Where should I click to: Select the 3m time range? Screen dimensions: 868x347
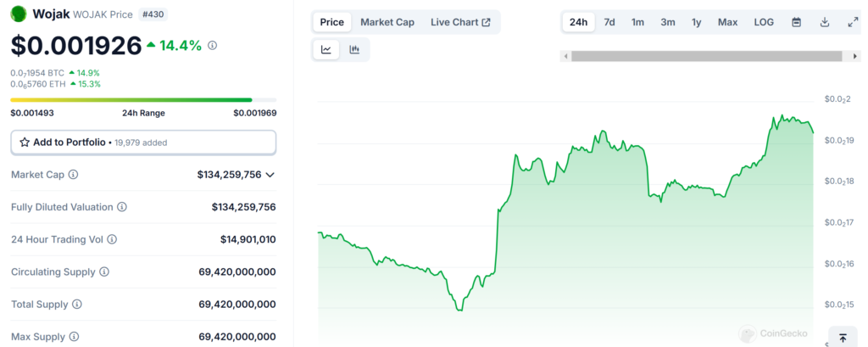(668, 22)
